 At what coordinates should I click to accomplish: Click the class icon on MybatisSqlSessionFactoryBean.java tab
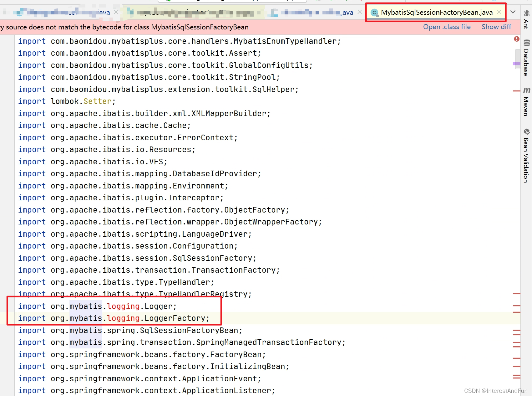374,13
